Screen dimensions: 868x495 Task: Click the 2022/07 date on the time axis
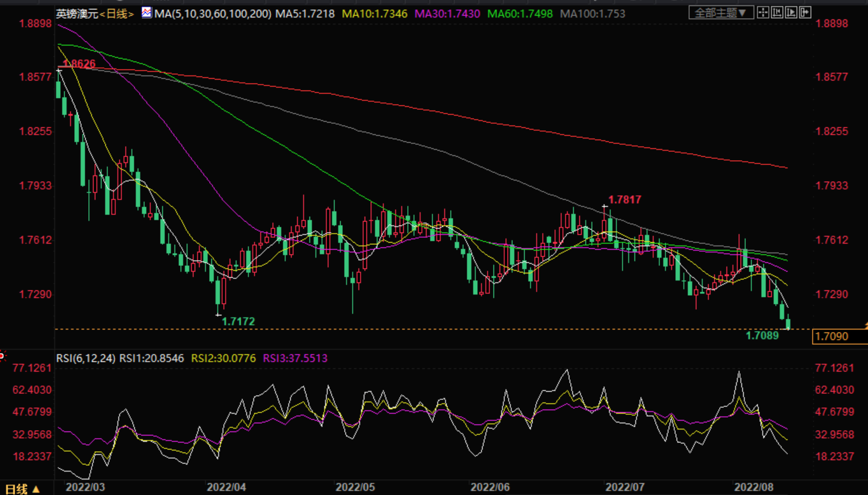[x=625, y=487]
